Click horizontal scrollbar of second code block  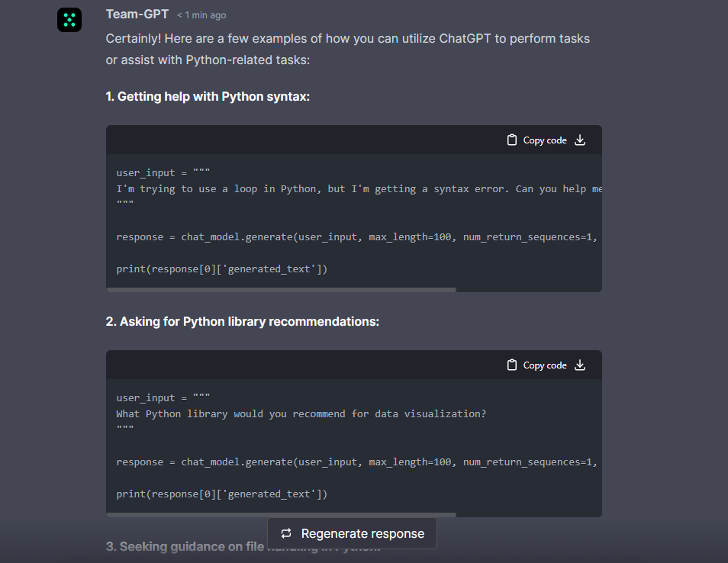tap(281, 515)
